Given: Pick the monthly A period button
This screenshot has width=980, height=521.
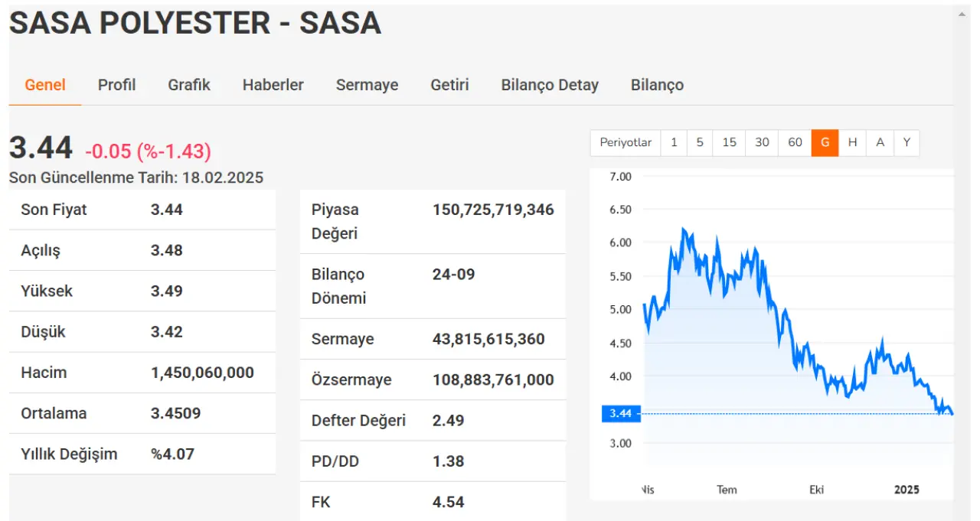Looking at the screenshot, I should click(880, 143).
